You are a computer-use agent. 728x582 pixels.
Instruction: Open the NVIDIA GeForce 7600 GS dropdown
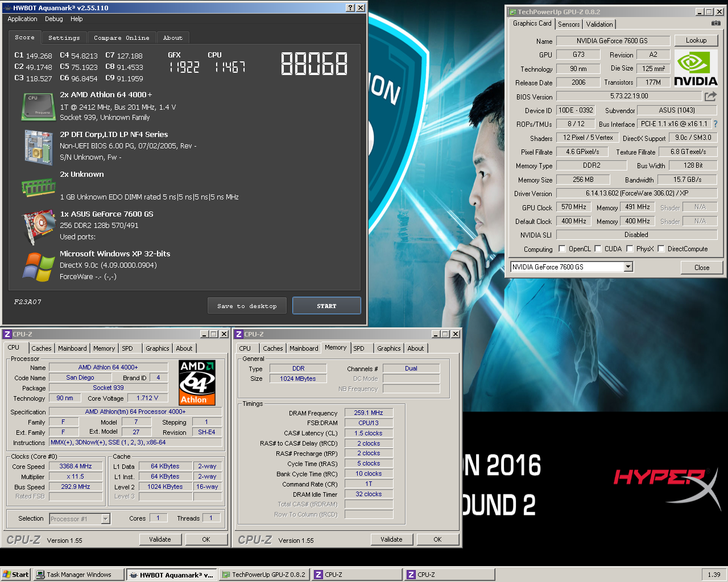click(x=628, y=267)
